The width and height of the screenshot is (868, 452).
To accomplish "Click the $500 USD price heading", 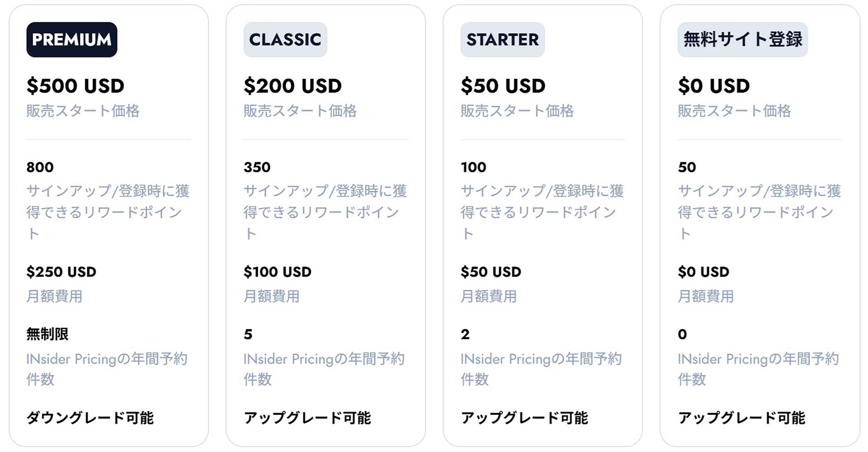I will [x=75, y=86].
